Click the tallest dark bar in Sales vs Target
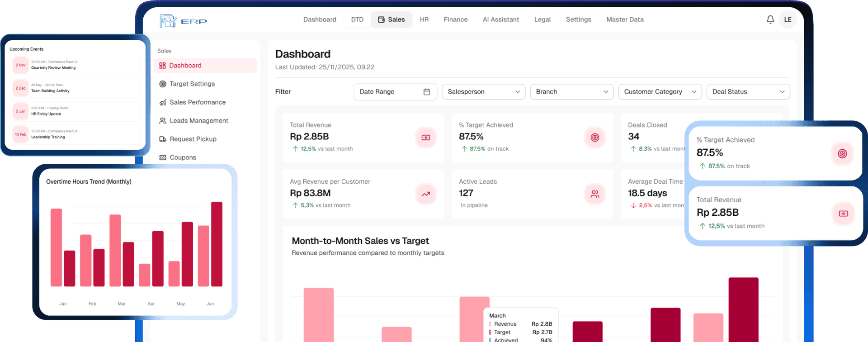 click(x=743, y=310)
